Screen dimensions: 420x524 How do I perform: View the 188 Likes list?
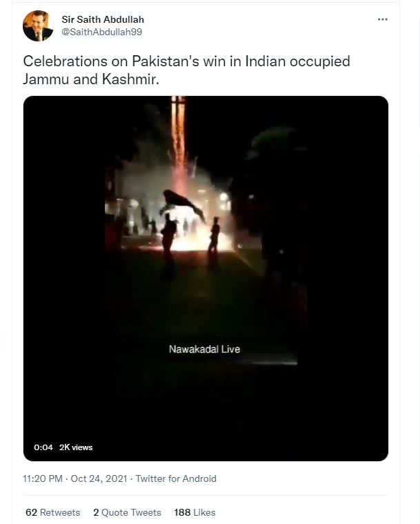[x=194, y=512]
